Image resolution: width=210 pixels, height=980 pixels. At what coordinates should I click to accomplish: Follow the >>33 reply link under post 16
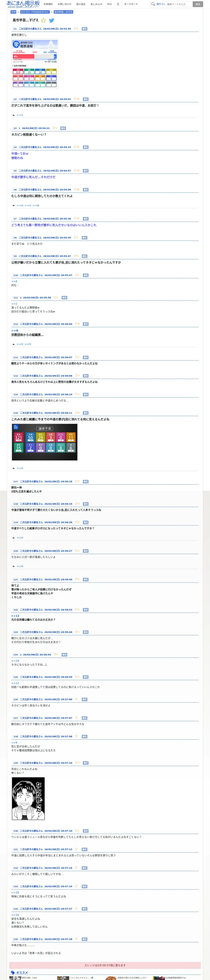click(20, 468)
